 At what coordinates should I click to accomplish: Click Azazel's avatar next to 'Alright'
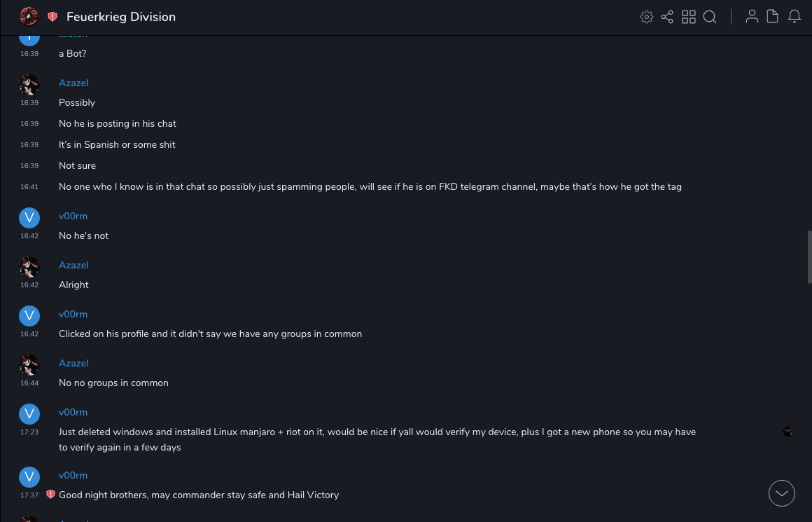(x=29, y=266)
